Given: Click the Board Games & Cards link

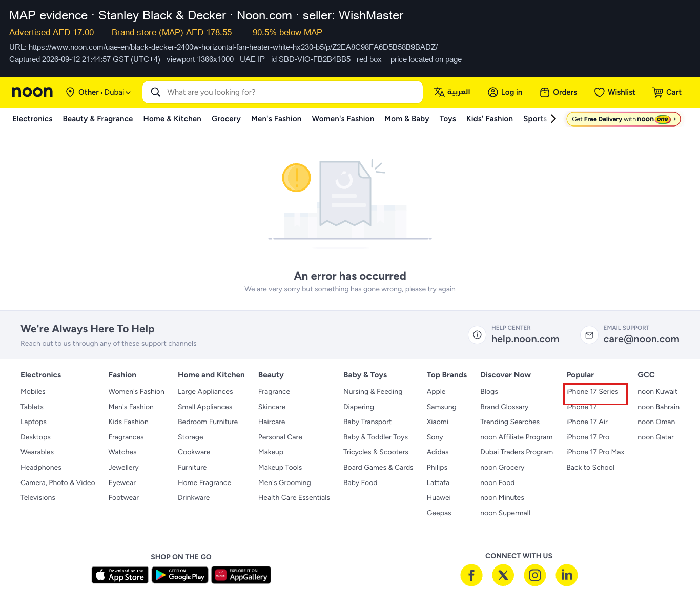Looking at the screenshot, I should point(378,468).
